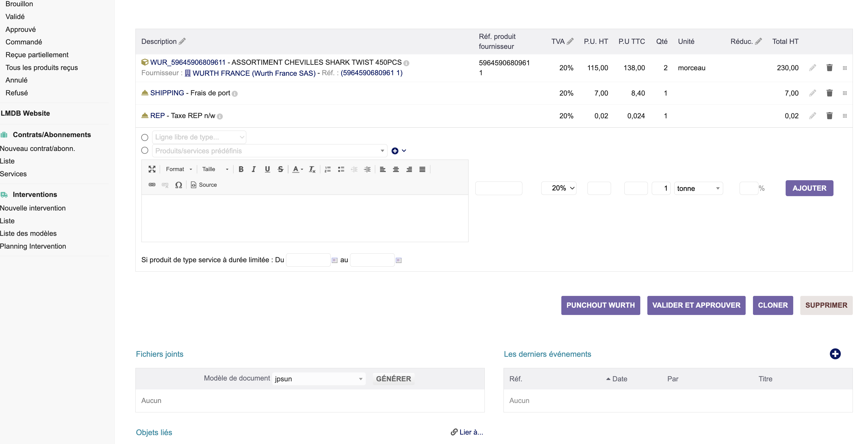Click the CLONER button

coord(773,305)
